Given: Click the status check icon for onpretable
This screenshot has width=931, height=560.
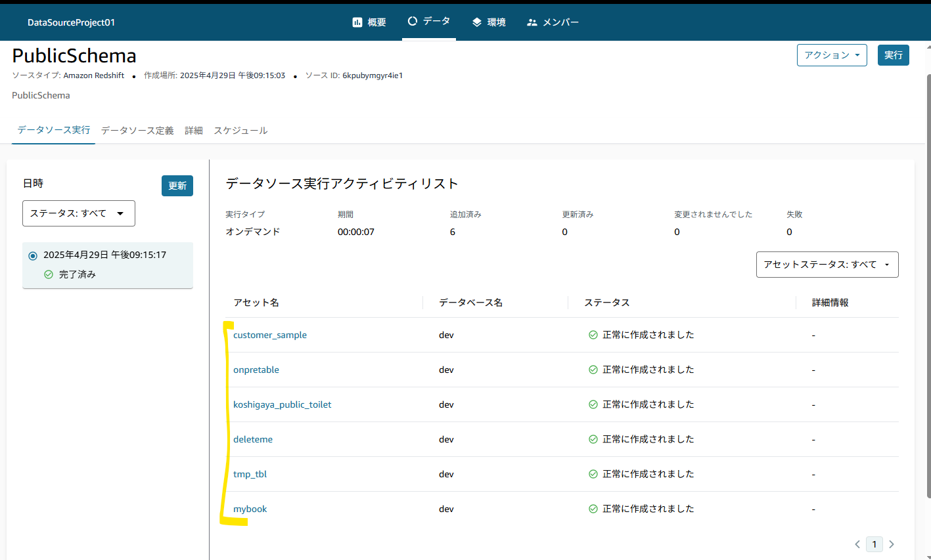Looking at the screenshot, I should (593, 370).
